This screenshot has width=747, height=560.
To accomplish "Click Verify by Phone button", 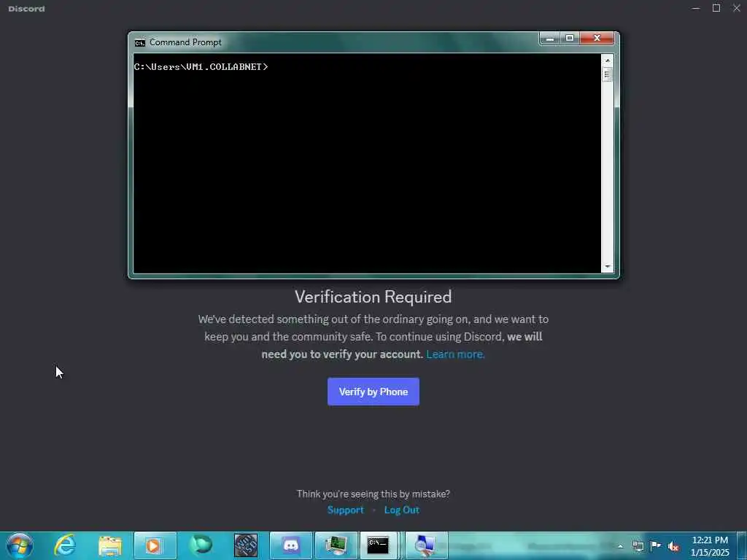I will 373,392.
